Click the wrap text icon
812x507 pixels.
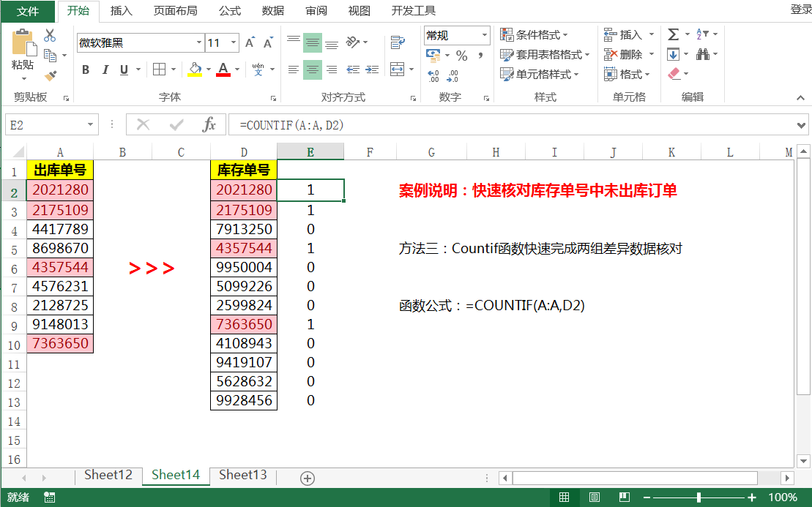(x=398, y=42)
